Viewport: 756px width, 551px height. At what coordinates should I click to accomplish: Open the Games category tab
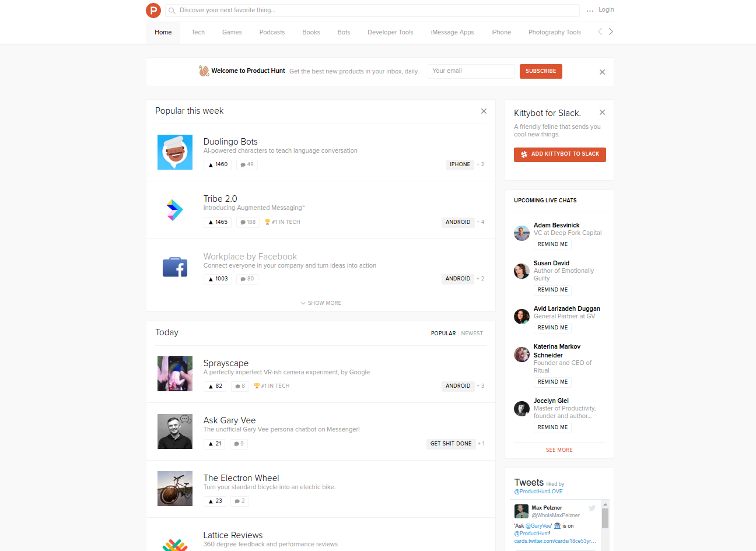click(232, 33)
